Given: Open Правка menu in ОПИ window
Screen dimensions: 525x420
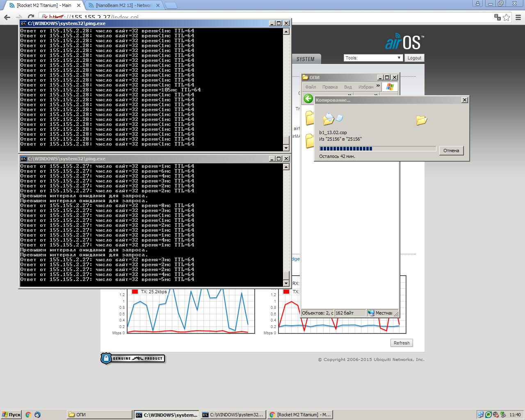Looking at the screenshot, I should pos(330,87).
